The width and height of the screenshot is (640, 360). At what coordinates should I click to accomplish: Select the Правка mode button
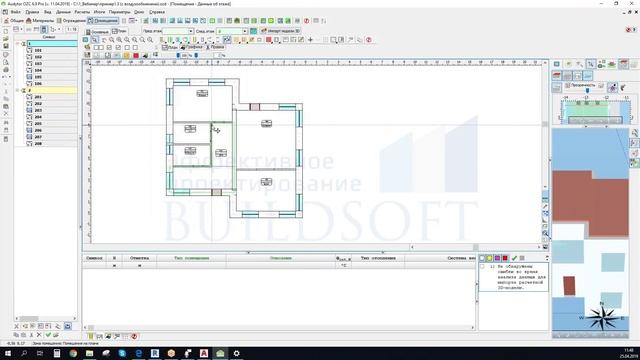215,47
